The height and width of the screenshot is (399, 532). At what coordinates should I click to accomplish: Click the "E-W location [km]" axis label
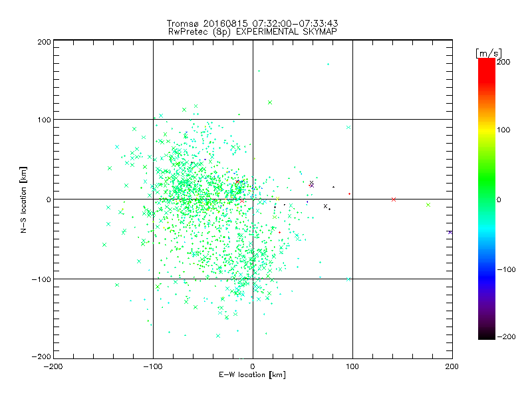(x=252, y=374)
